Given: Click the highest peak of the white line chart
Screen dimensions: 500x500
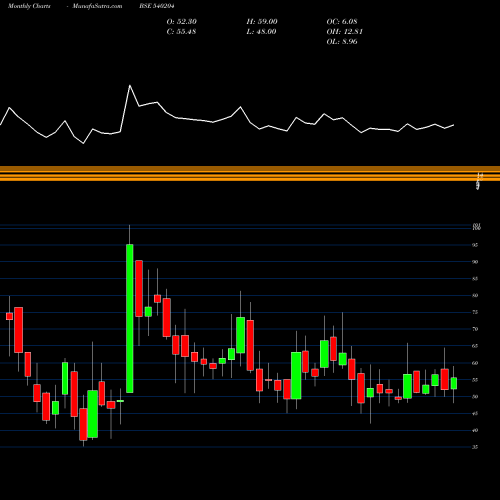Looking at the screenshot, I should (130, 86).
